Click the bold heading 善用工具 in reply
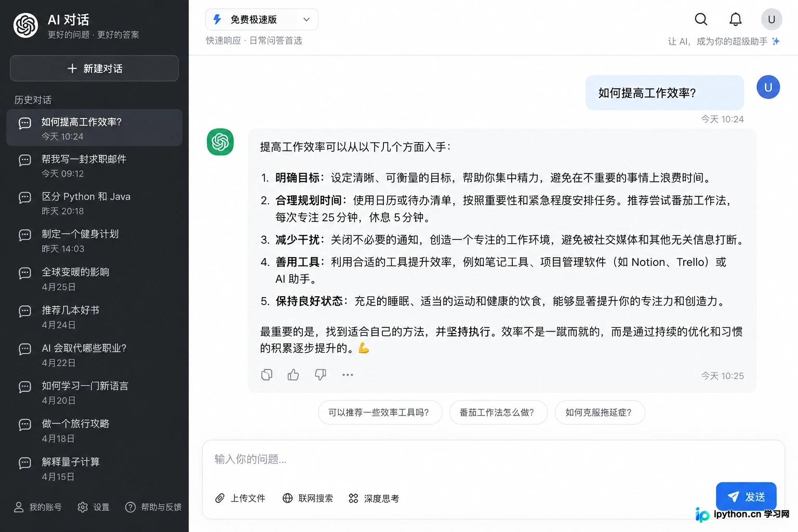 tap(297, 262)
